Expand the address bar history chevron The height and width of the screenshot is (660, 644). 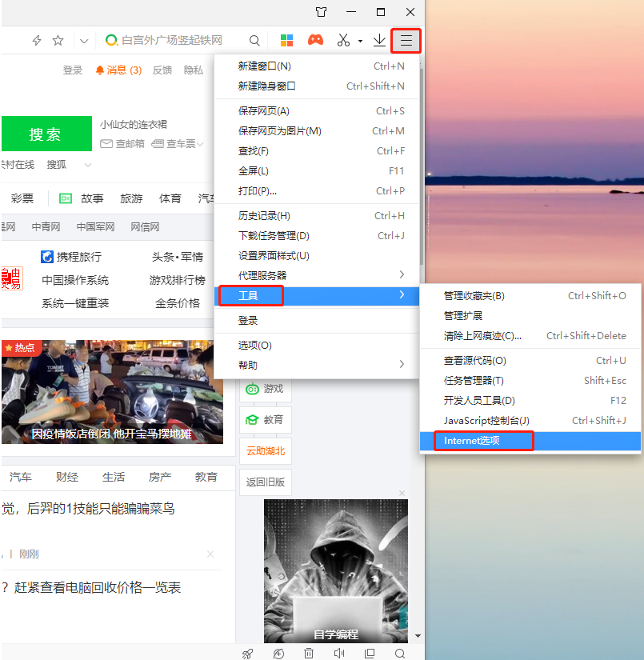[x=83, y=40]
